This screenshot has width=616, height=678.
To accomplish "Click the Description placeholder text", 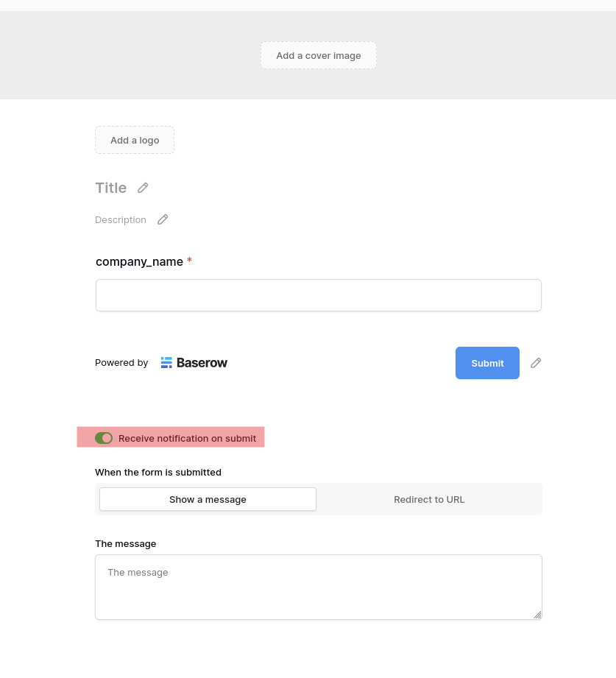I will (x=121, y=219).
